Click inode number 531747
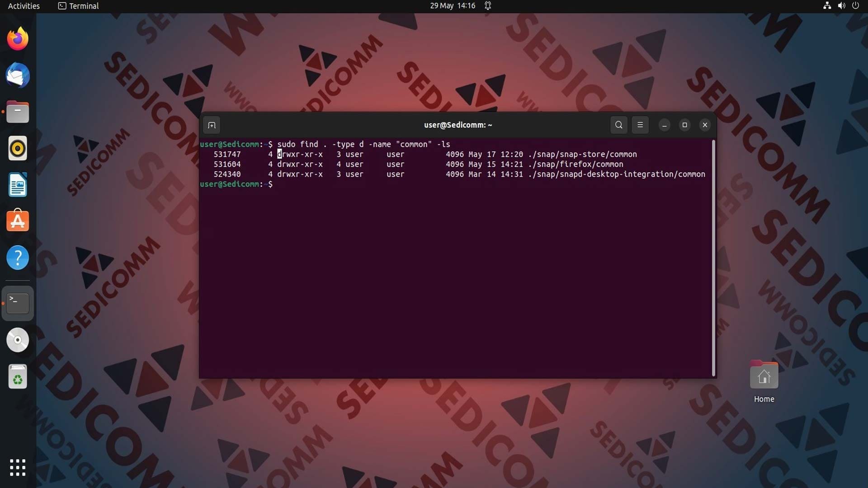Image resolution: width=868 pixels, height=488 pixels. tap(227, 155)
